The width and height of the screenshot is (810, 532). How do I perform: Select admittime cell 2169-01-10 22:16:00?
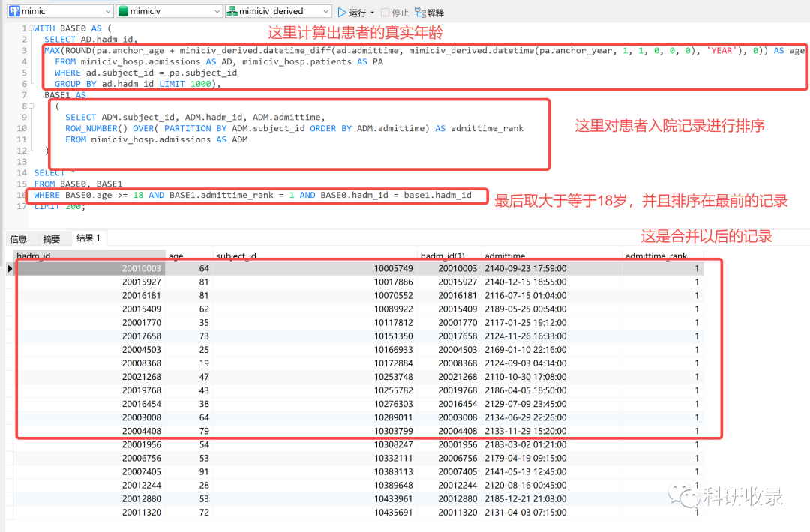click(551, 350)
